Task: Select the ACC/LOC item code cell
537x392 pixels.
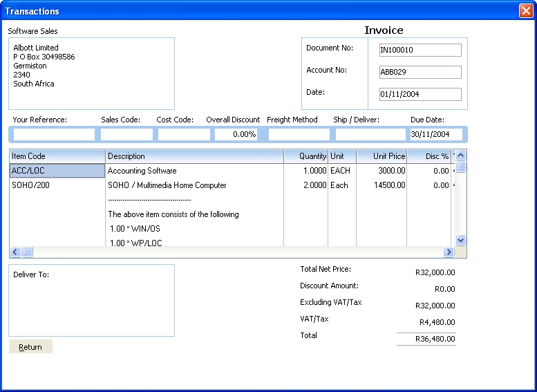Action: pos(57,171)
